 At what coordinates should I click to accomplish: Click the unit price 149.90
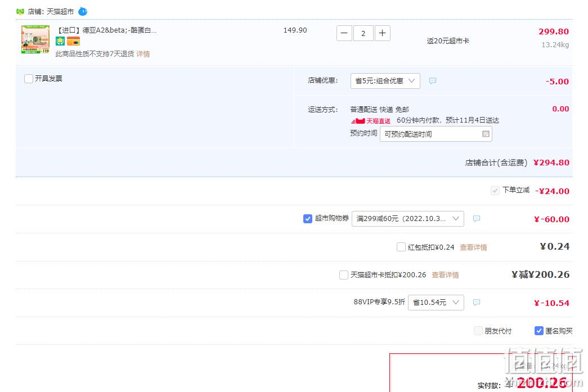pos(295,30)
